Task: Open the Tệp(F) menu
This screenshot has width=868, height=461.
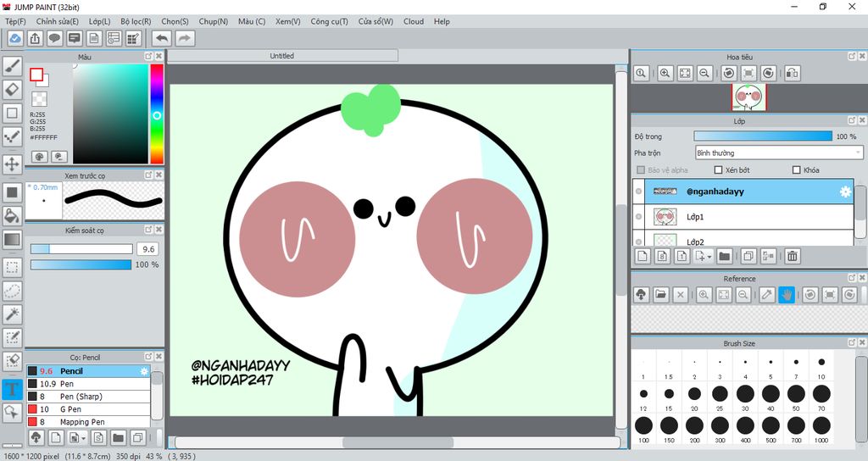Action: pyautogui.click(x=15, y=21)
